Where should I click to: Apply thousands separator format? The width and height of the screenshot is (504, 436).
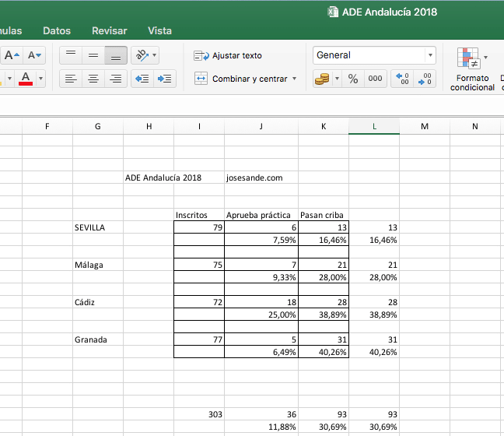click(375, 79)
